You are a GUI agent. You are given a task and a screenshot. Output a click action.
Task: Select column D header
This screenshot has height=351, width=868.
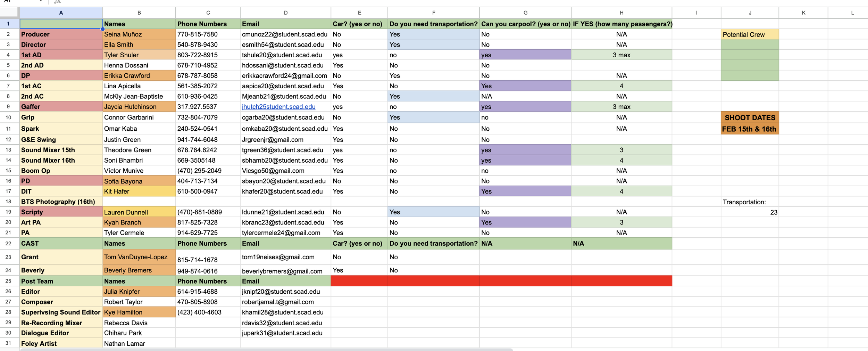(x=285, y=13)
